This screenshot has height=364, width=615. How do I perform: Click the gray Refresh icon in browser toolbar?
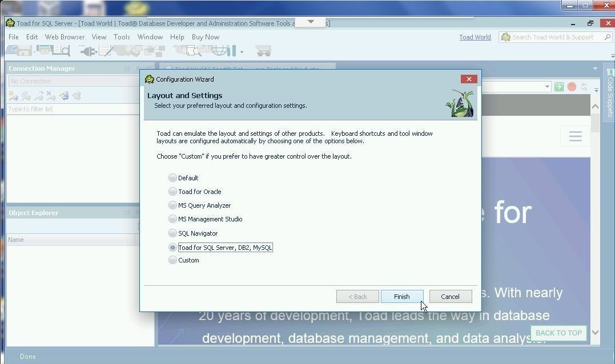(x=584, y=87)
